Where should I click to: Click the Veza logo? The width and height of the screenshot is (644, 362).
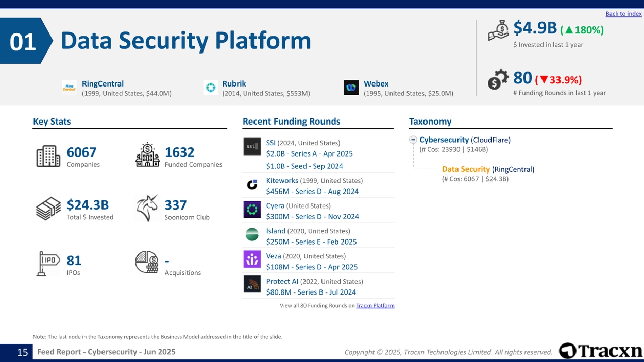(252, 260)
